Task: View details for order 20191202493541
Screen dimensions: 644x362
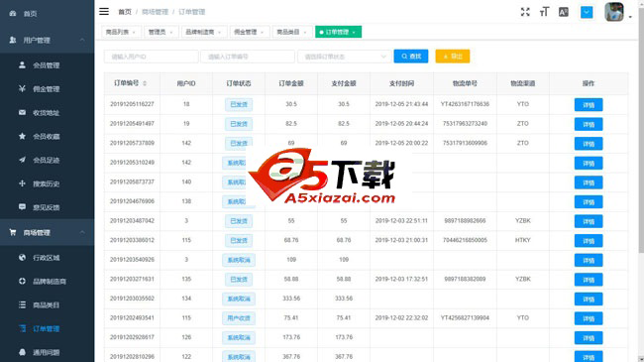Action: tap(589, 318)
